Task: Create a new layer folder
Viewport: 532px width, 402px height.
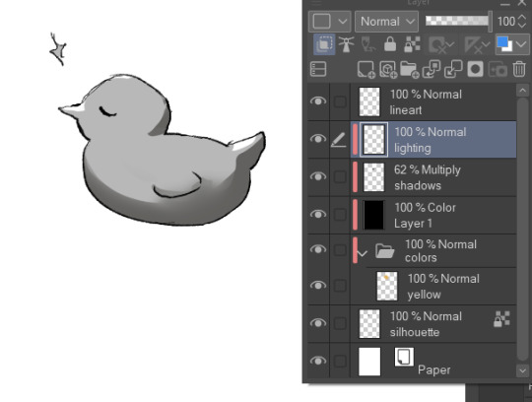Action: (x=410, y=70)
